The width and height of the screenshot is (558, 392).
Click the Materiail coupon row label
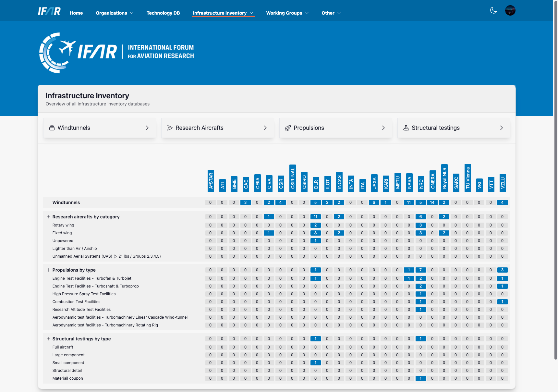click(68, 378)
